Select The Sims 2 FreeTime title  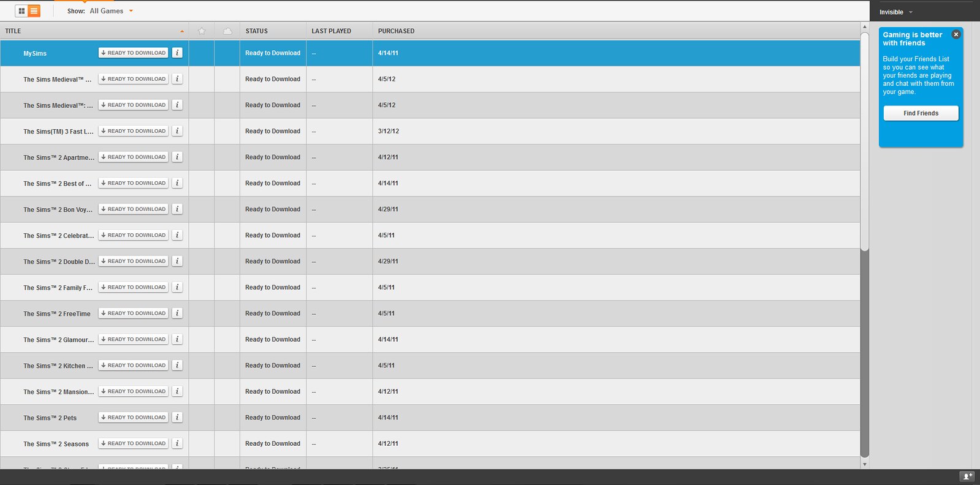(57, 314)
